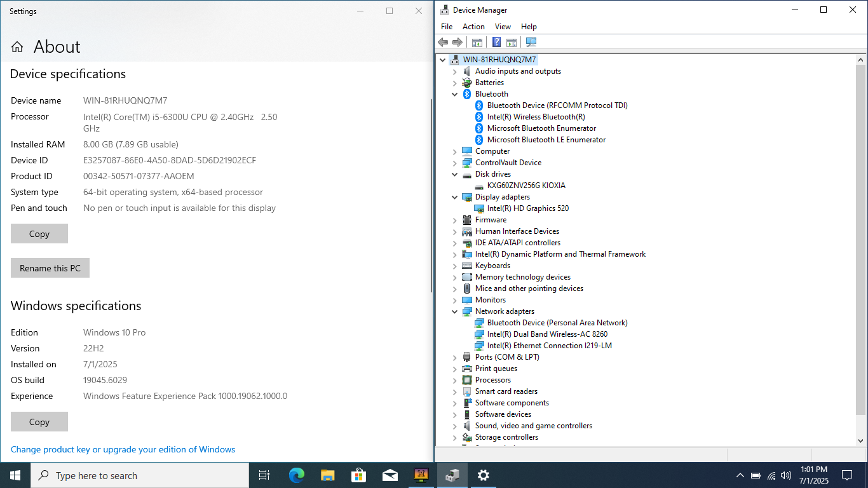Open the Action menu

(473, 27)
